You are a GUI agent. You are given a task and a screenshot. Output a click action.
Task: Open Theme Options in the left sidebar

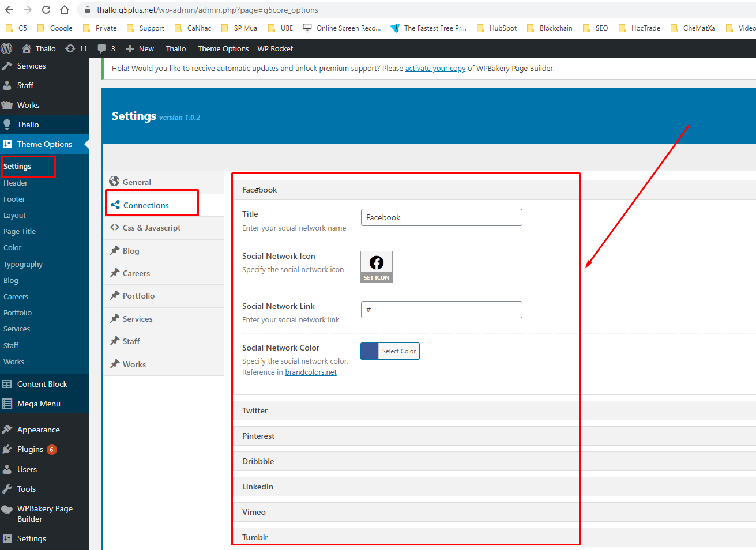coord(44,144)
